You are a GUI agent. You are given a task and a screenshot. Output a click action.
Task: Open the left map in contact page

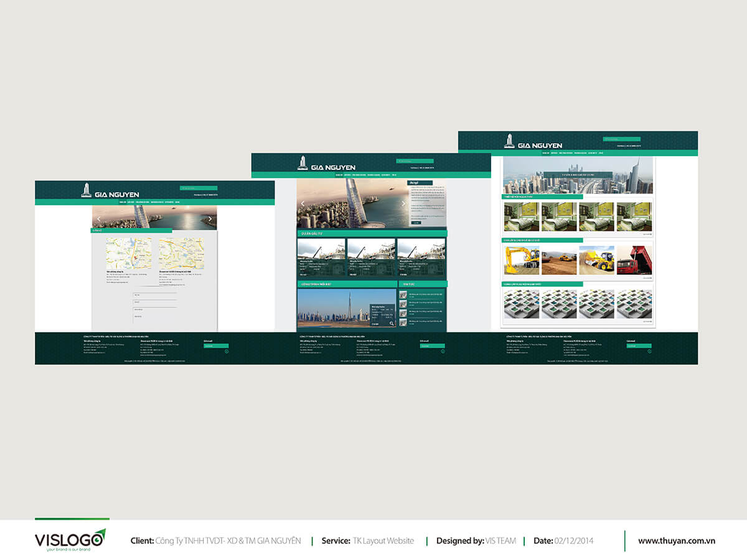coord(128,253)
